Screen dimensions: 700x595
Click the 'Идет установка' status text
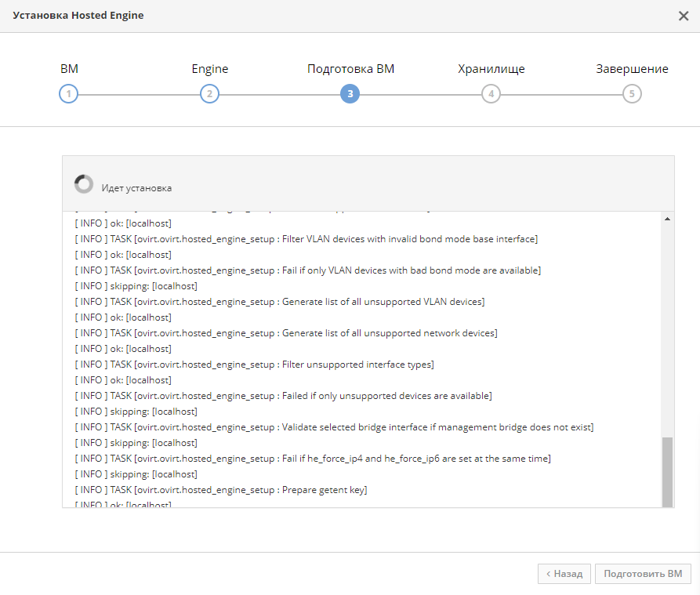point(136,188)
